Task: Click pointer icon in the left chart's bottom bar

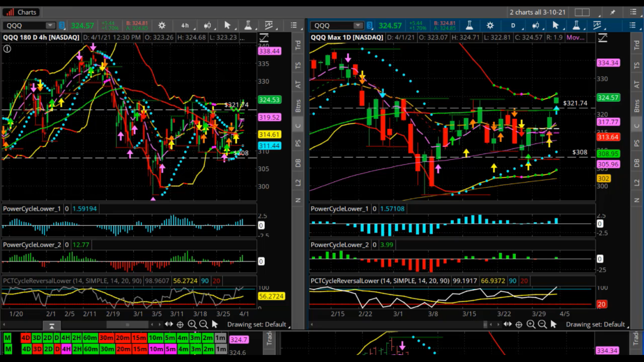Action: pos(215,324)
